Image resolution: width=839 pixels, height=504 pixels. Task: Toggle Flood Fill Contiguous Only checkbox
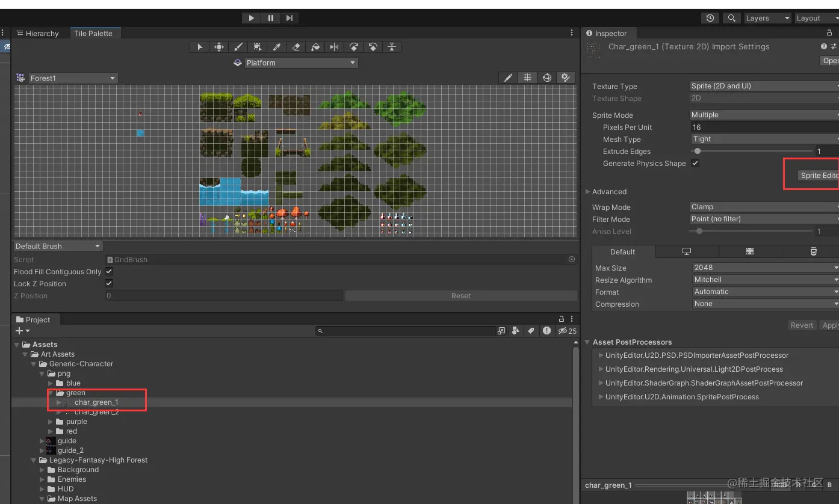click(x=109, y=272)
